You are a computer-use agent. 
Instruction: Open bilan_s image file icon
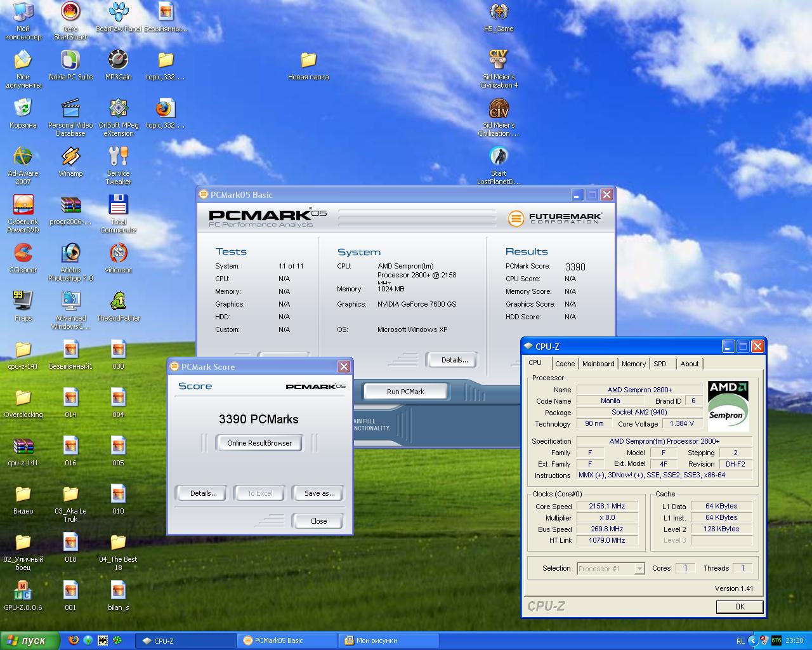(118, 595)
